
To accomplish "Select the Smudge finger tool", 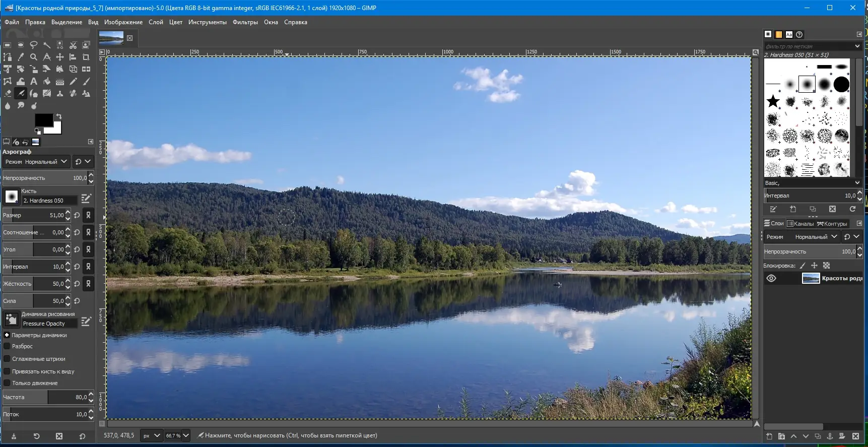I will (x=21, y=105).
